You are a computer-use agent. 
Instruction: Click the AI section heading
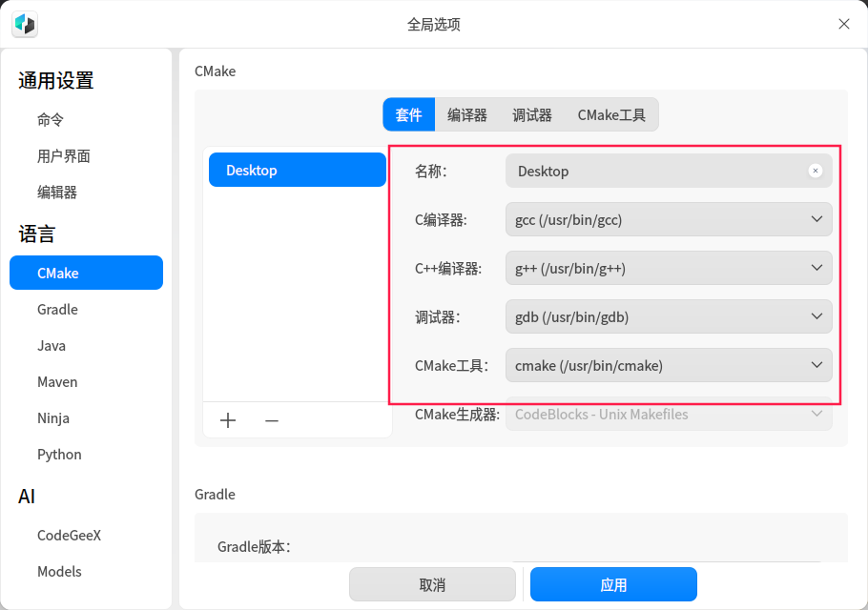pyautogui.click(x=27, y=496)
